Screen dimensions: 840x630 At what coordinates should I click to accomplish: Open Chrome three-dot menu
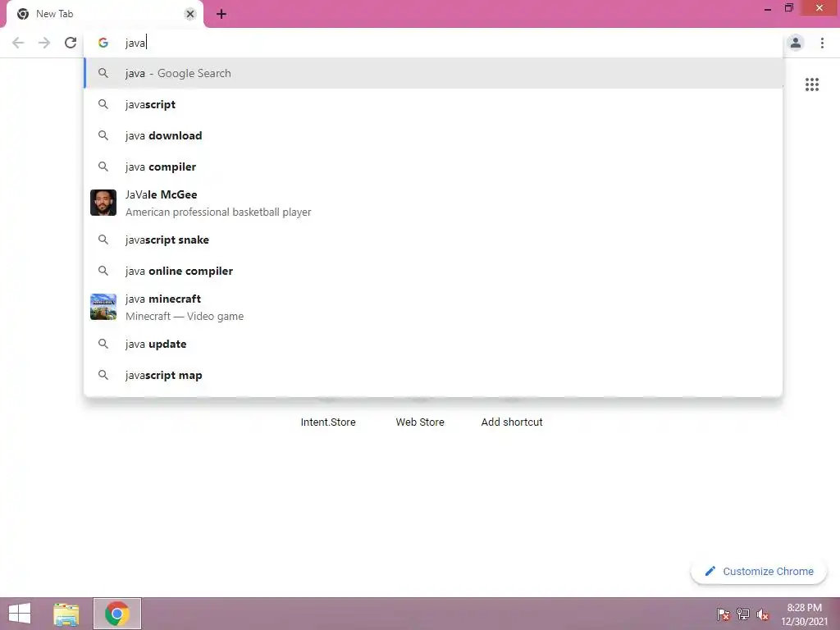[822, 43]
